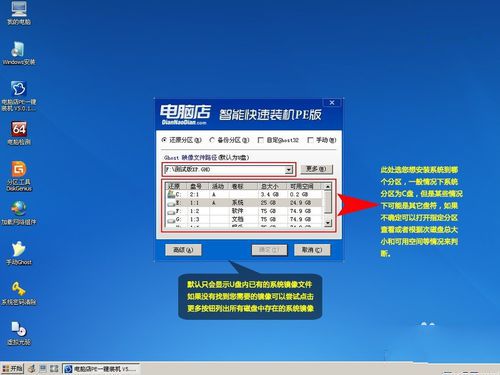Open the Windows安装 desktop icon
Viewport: 500px width, 375px height.
19,53
